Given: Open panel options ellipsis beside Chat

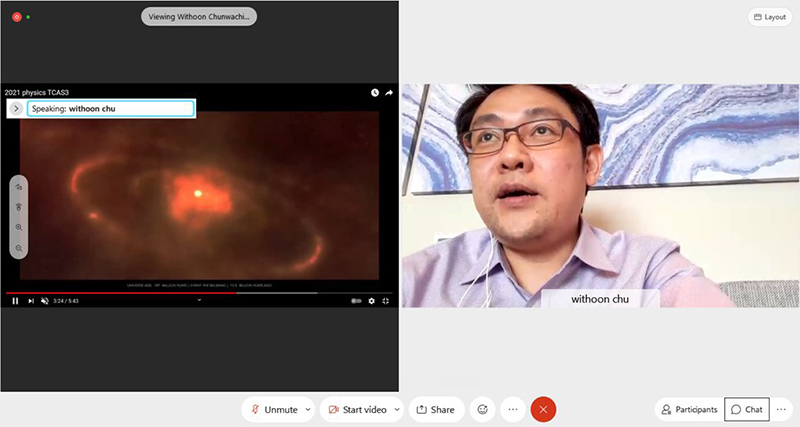Looking at the screenshot, I should tap(782, 409).
